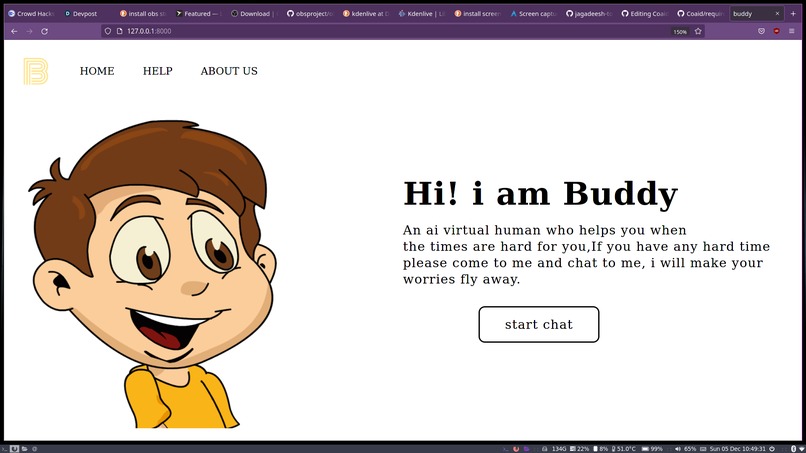Click the purple tray icon
The width and height of the screenshot is (806, 453).
pos(526,449)
